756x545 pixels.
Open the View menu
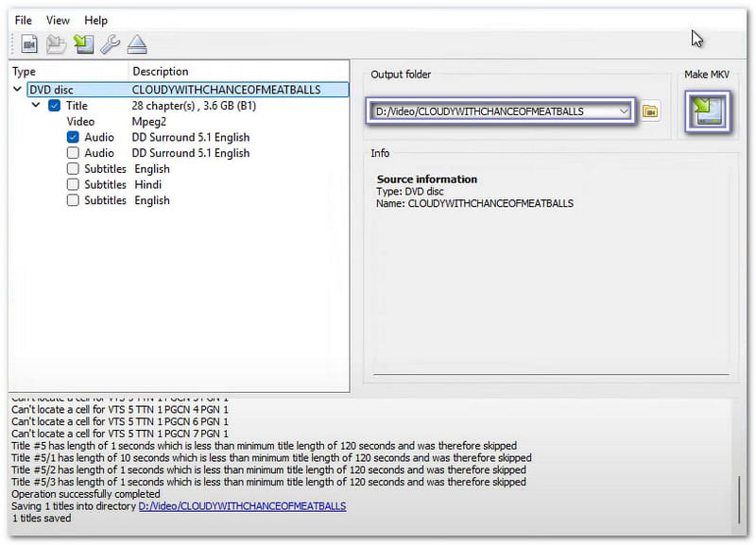tap(58, 20)
